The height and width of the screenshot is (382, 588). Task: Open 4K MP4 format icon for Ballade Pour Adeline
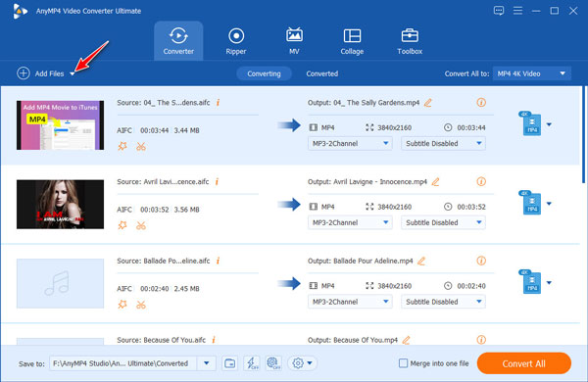(x=530, y=281)
